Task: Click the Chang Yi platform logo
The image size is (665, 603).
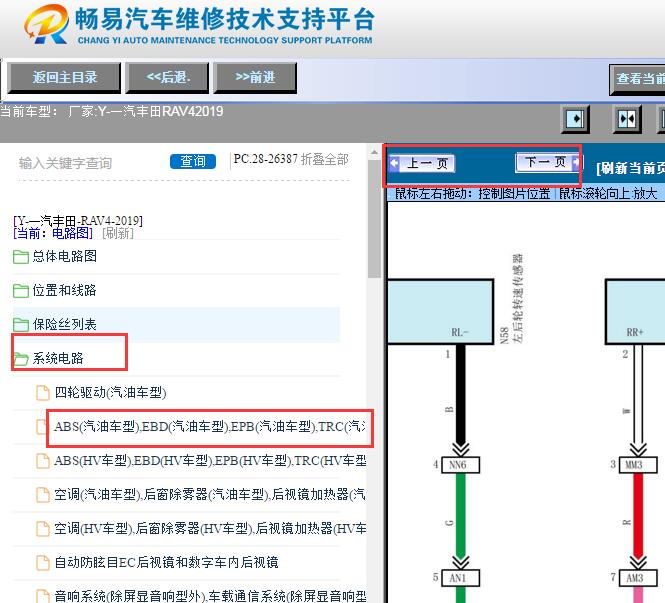Action: (47, 24)
